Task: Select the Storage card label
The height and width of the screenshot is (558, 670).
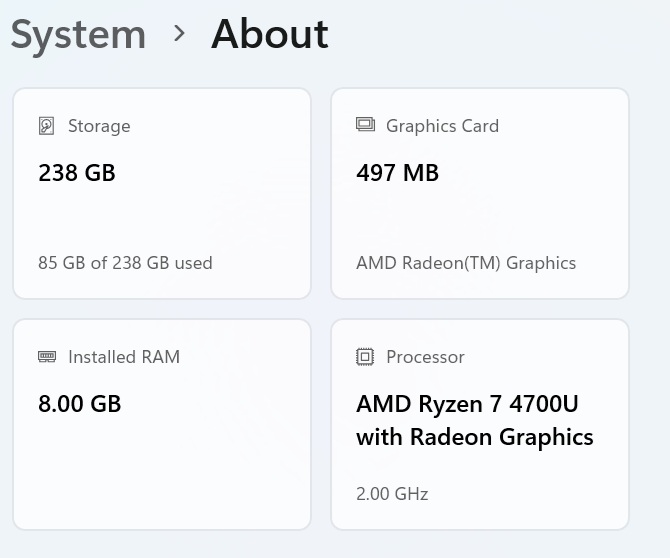Action: coord(99,126)
